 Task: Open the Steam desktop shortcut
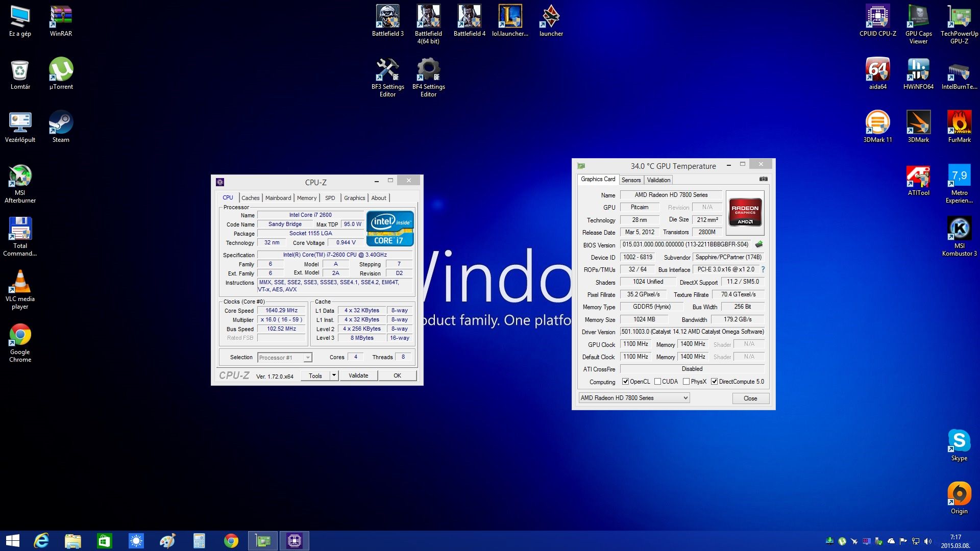click(61, 127)
